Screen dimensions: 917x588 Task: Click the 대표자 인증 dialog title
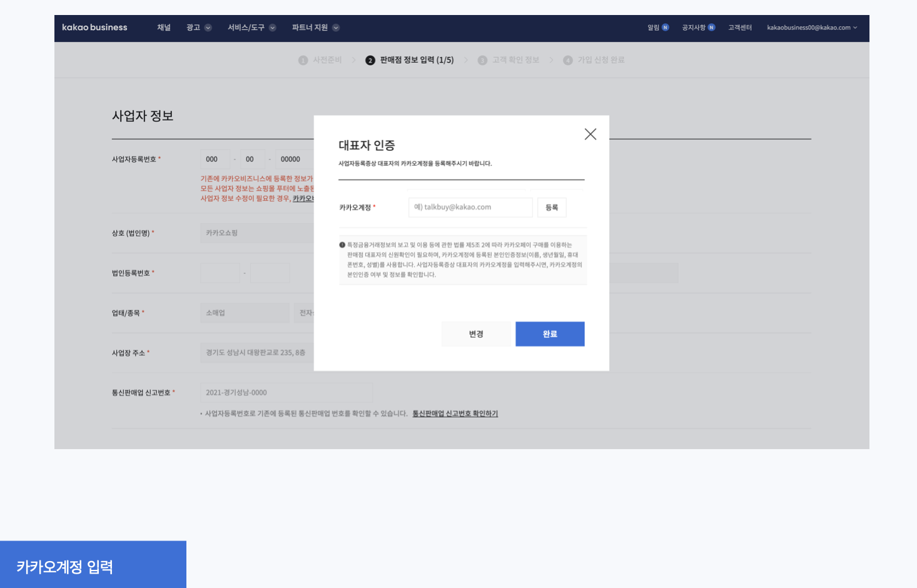pos(367,145)
